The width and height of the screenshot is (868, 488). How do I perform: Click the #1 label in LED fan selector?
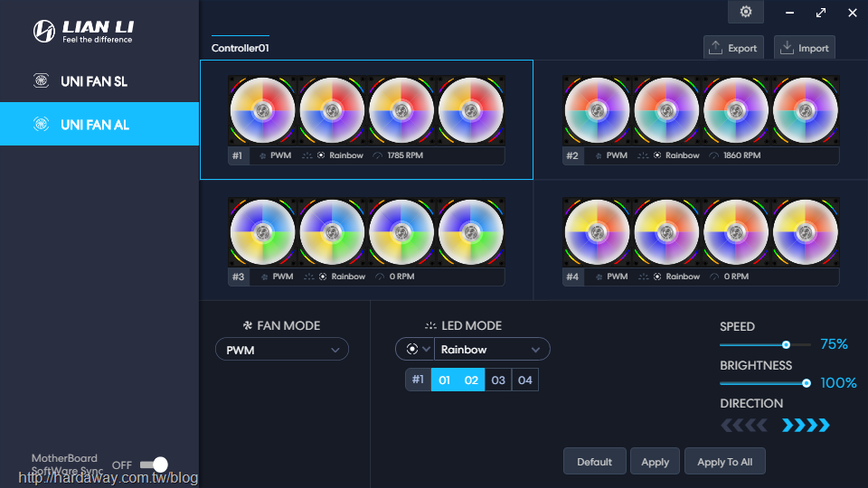tap(418, 380)
